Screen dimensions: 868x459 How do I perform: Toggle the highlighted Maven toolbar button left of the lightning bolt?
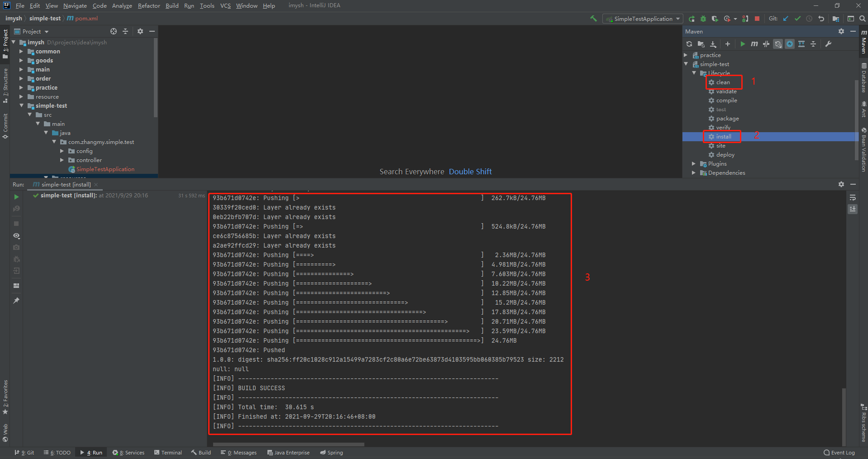[x=778, y=44]
